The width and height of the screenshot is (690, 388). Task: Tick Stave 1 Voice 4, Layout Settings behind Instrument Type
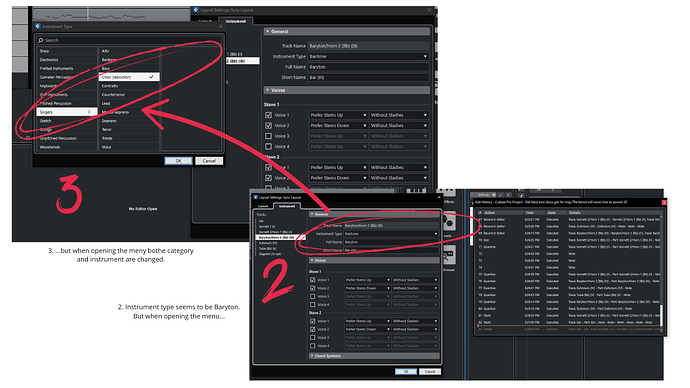pyautogui.click(x=268, y=146)
